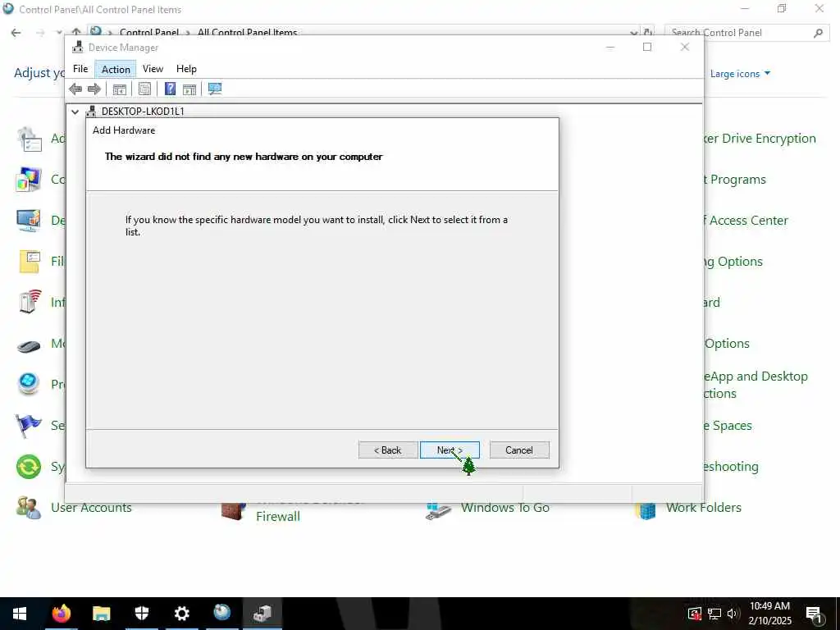This screenshot has height=630, width=840.
Task: Click the Infrared icon in Control Panel
Action: click(29, 302)
